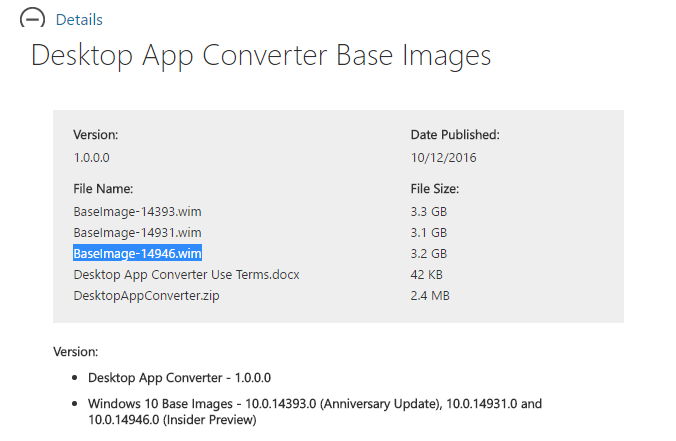This screenshot has width=676, height=441.
Task: Select the 3.2 GB file size value
Action: [x=429, y=253]
